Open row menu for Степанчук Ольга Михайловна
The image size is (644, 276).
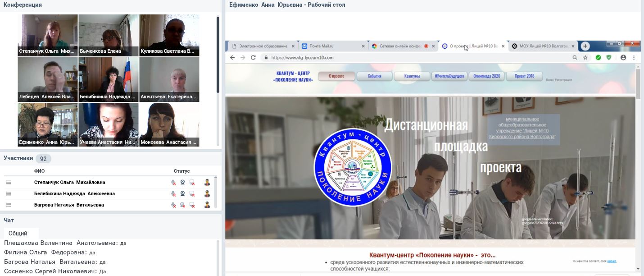(x=8, y=183)
